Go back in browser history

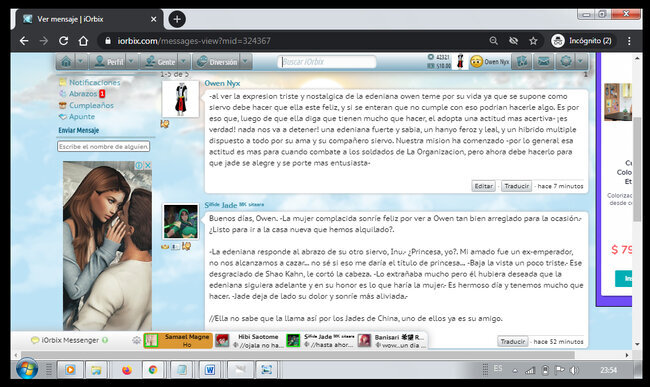[24, 41]
